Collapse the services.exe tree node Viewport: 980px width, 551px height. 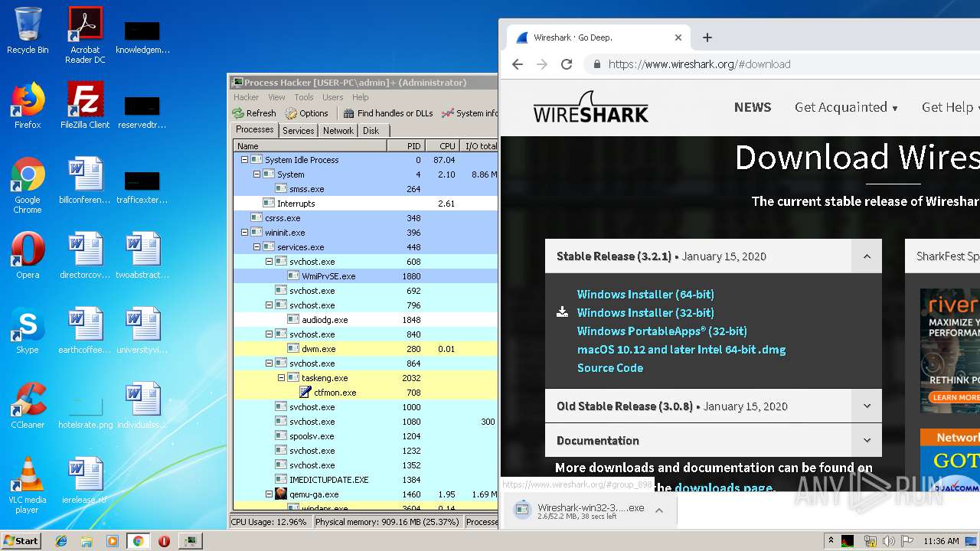[x=256, y=247]
